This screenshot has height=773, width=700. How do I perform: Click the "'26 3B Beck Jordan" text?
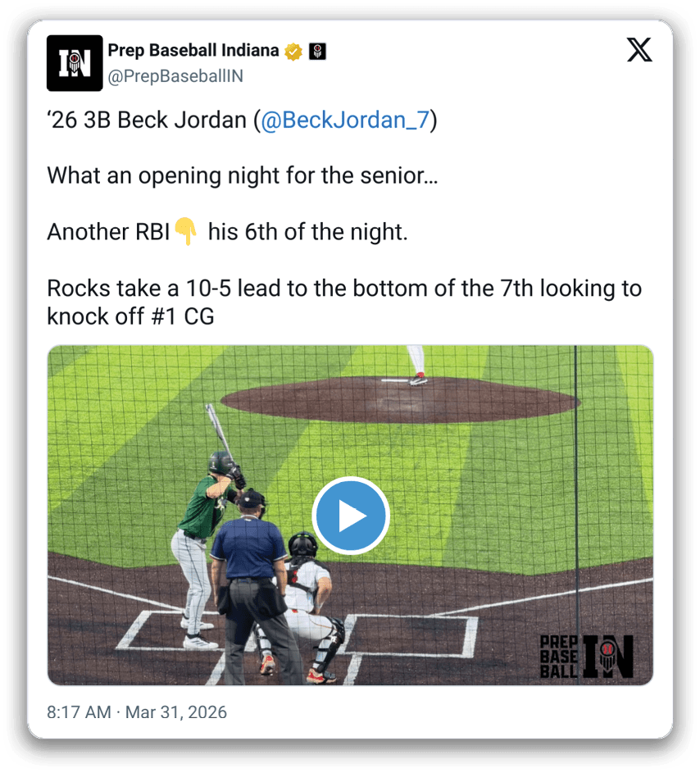coord(147,120)
